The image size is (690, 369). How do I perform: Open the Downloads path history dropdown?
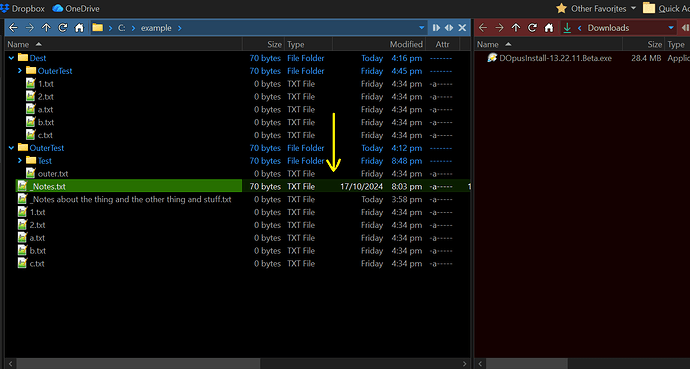point(671,28)
